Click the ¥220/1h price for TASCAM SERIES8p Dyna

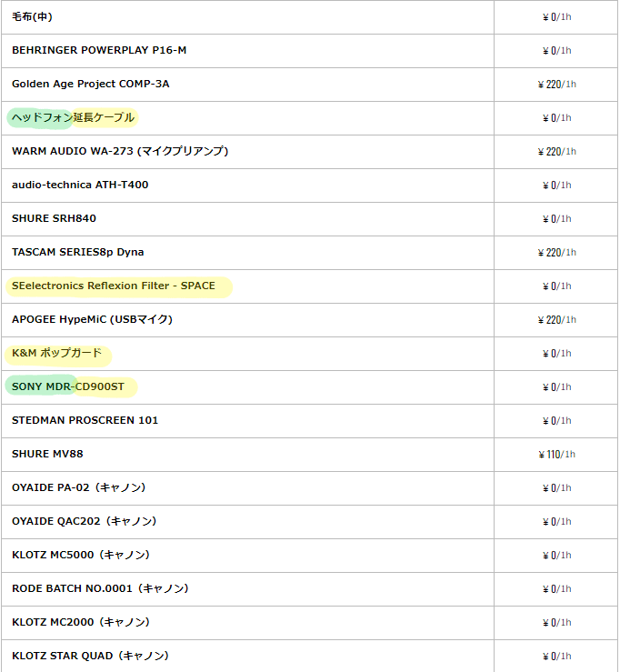(x=557, y=253)
